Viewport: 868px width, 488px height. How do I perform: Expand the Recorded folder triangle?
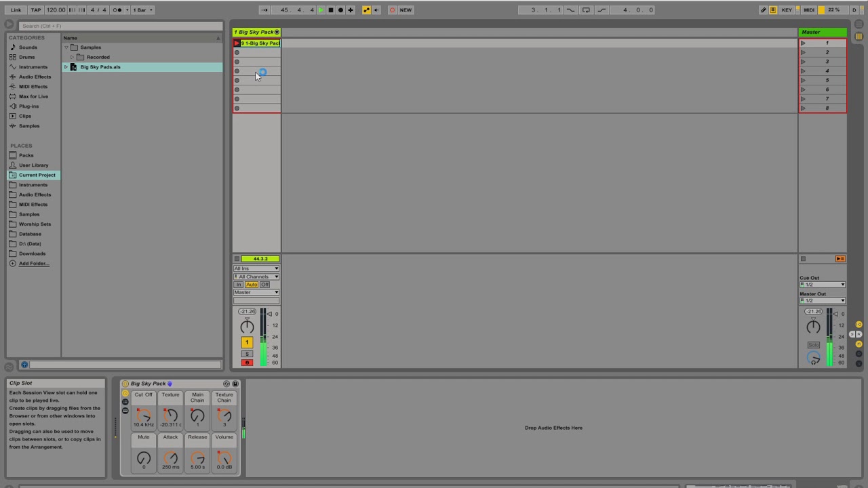(x=73, y=57)
